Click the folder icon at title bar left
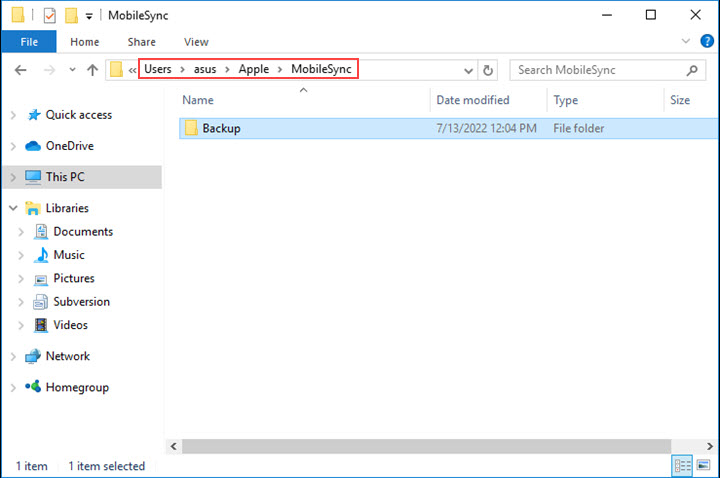Viewport: 720px width, 478px height. pos(18,15)
